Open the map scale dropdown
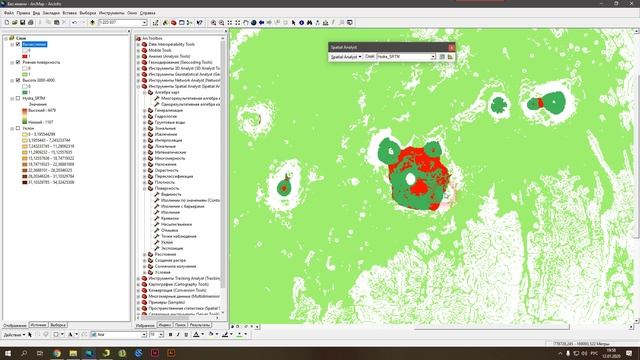 (144, 22)
